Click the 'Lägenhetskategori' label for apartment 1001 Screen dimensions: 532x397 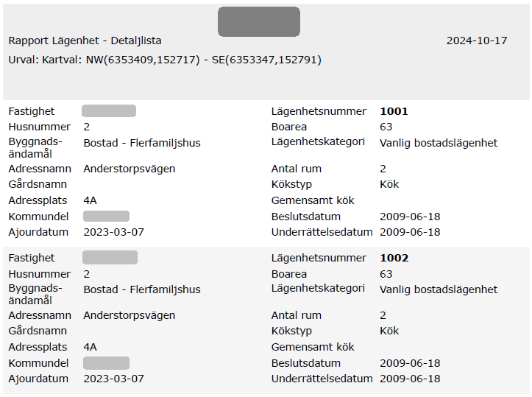pos(318,141)
